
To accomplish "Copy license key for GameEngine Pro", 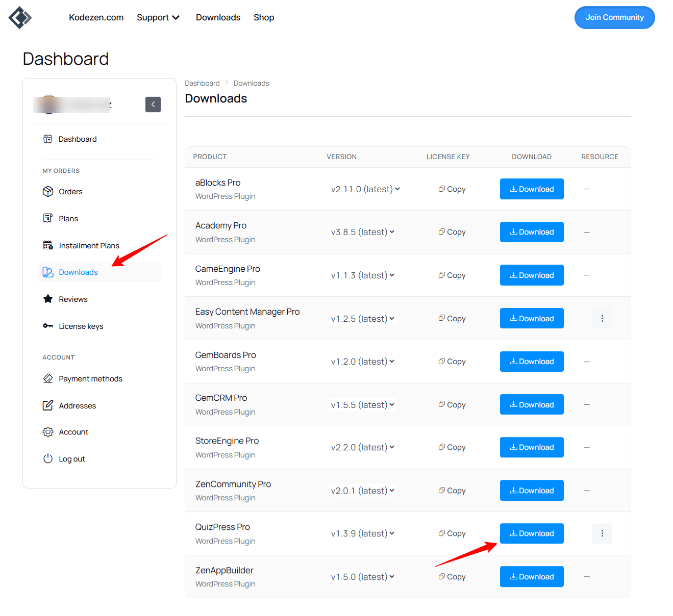I will 452,275.
